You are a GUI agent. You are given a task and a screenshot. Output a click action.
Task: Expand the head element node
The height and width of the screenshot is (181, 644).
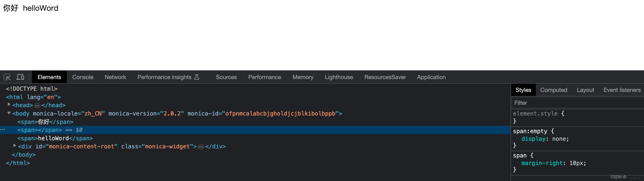(9, 104)
